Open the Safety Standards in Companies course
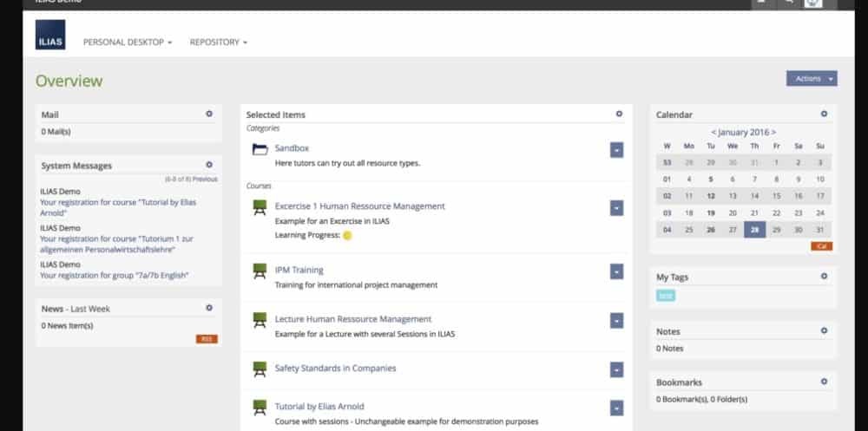 tap(335, 369)
